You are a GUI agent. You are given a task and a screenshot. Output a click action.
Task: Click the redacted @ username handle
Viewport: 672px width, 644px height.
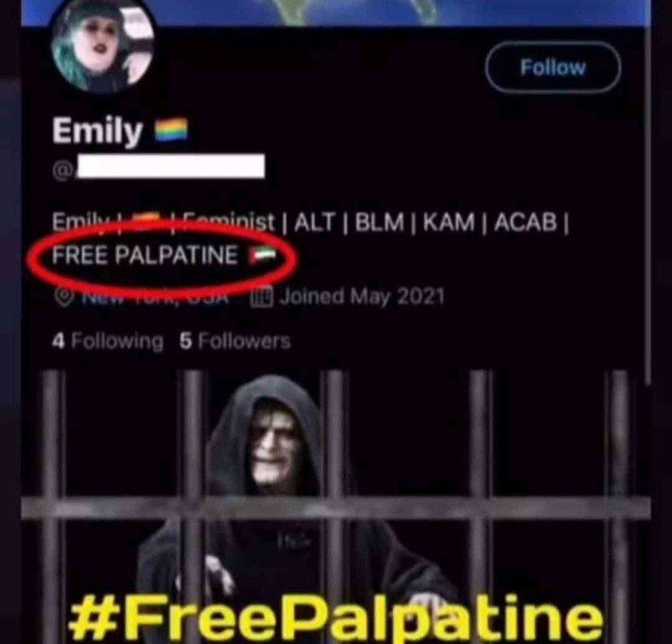159,166
